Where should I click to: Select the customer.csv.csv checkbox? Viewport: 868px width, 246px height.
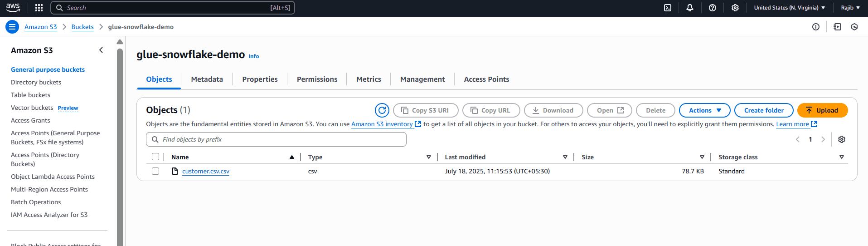click(155, 171)
